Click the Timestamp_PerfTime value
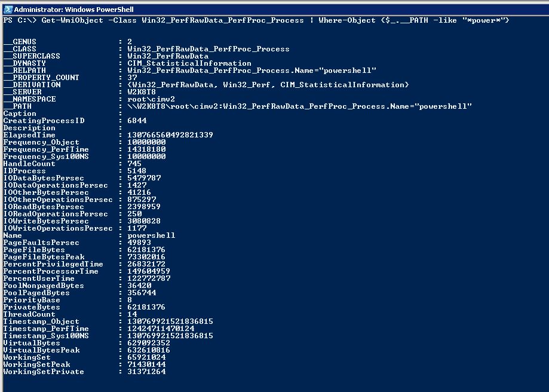This screenshot has width=549, height=392. 161,329
